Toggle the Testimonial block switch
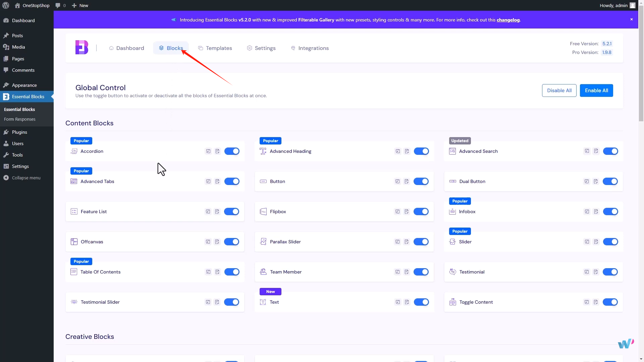Viewport: 644px width, 362px height. point(610,272)
